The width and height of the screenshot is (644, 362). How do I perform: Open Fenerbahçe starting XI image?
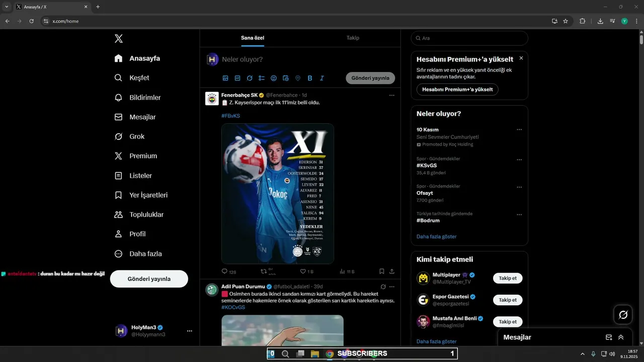[x=278, y=194]
